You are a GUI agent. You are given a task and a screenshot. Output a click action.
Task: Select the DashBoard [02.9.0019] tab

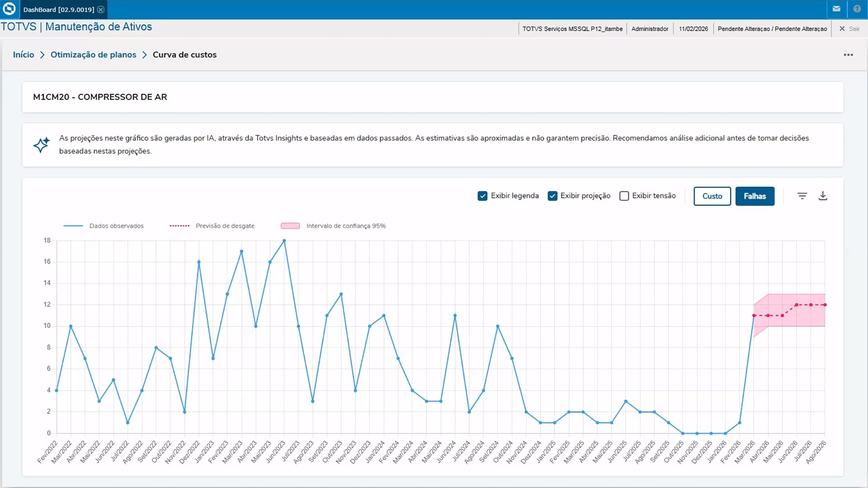click(59, 9)
